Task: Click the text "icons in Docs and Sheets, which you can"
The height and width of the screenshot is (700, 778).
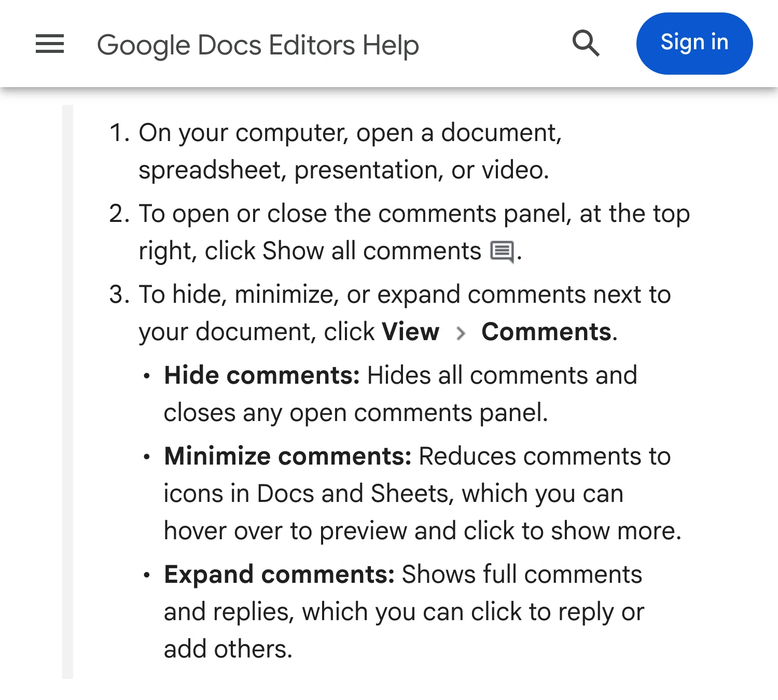Action: click(x=394, y=494)
